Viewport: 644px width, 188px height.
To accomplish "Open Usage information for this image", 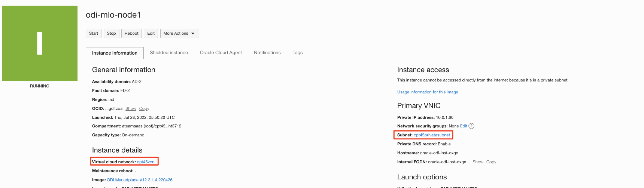I will [428, 92].
